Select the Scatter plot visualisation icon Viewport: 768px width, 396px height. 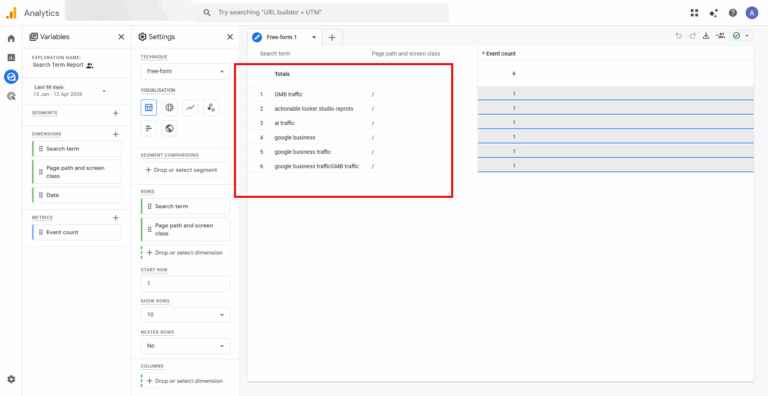pyautogui.click(x=211, y=107)
